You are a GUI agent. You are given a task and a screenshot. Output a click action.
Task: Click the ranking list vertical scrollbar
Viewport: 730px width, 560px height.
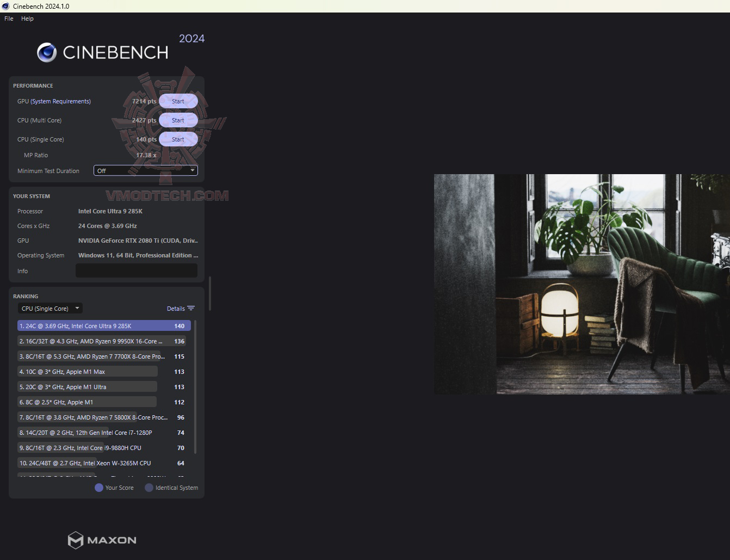(x=195, y=387)
